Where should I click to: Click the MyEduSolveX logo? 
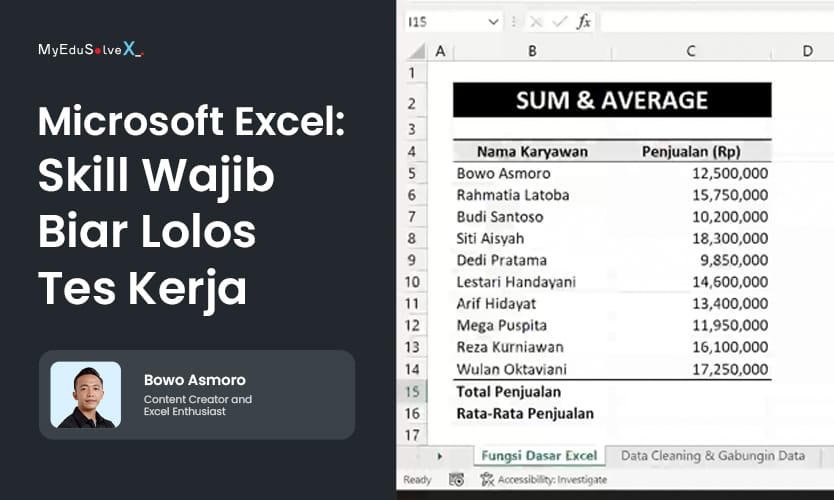pyautogui.click(x=90, y=49)
